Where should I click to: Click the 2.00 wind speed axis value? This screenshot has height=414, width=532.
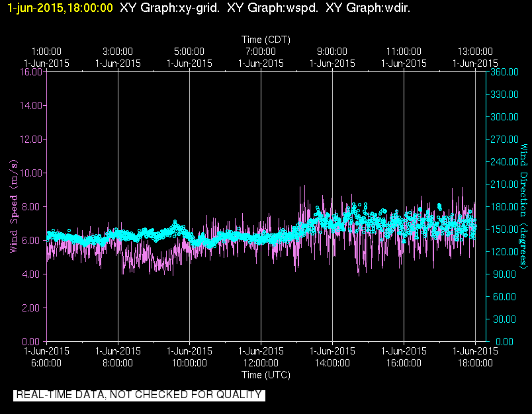coord(31,308)
